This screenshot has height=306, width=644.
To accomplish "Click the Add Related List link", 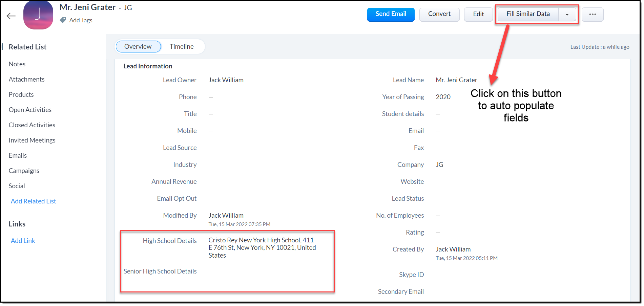I will coord(34,201).
